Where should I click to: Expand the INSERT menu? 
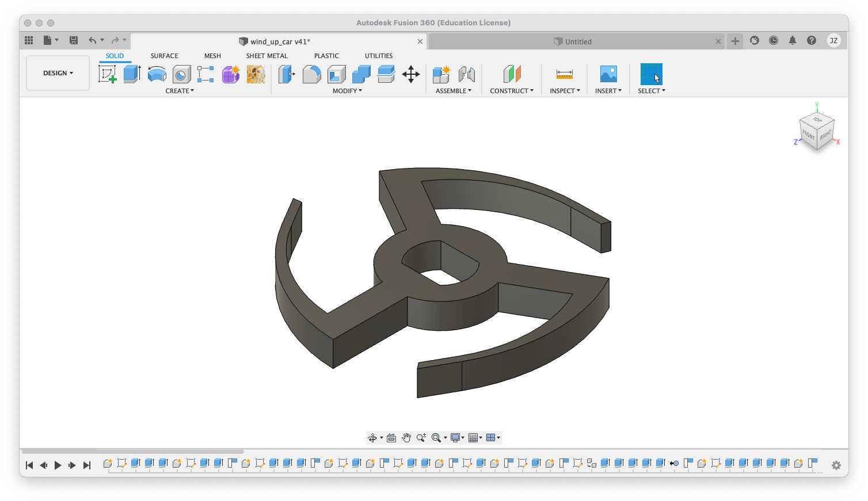coord(608,91)
